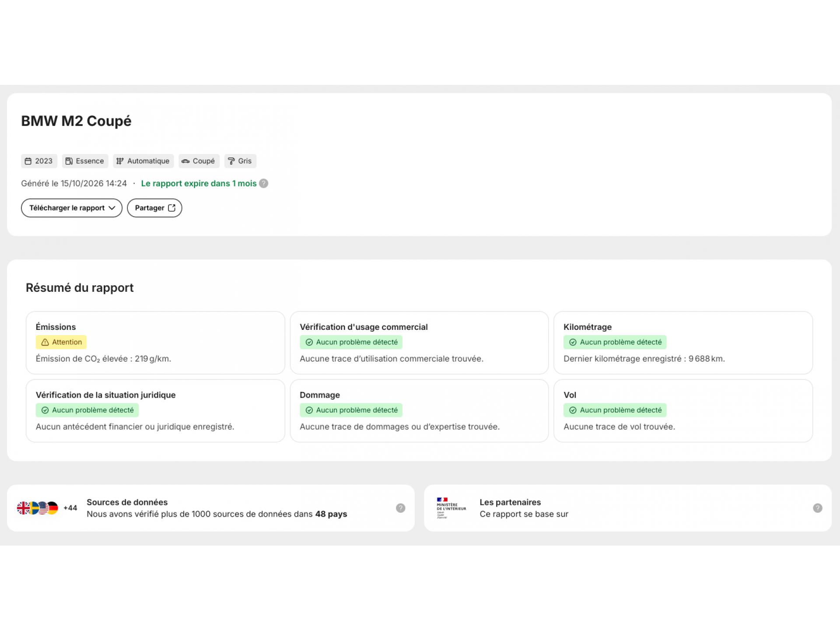Image resolution: width=840 pixels, height=630 pixels.
Task: Click the warning triangle icon in Émissions
Action: [45, 342]
